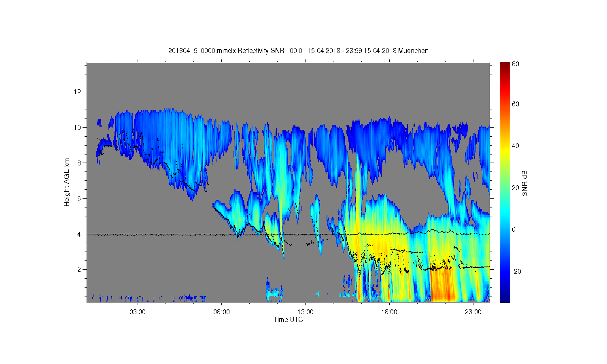Click the colorbar label '20'
607x364 pixels.
coord(516,188)
